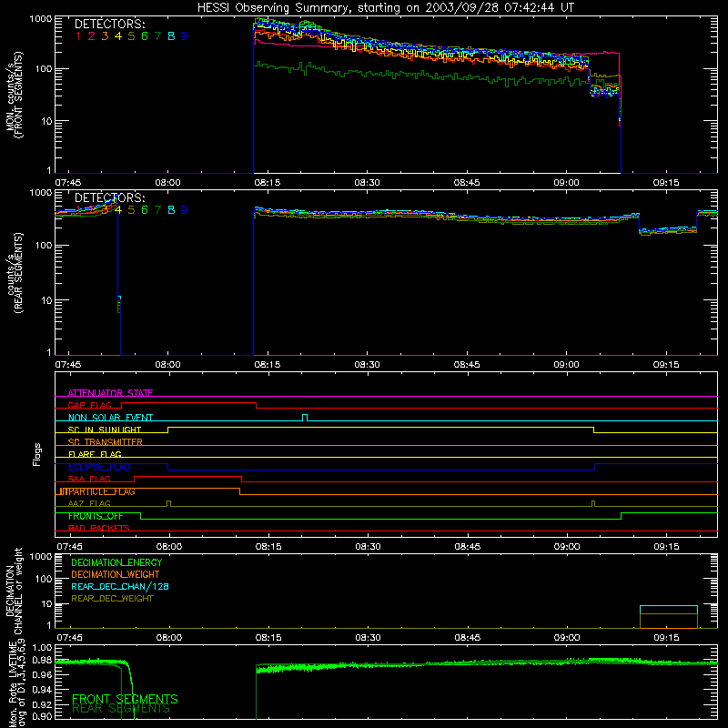This screenshot has height=728, width=728.
Task: Click the REAR_DEC_CHAN/128 legend entry
Action: click(120, 586)
